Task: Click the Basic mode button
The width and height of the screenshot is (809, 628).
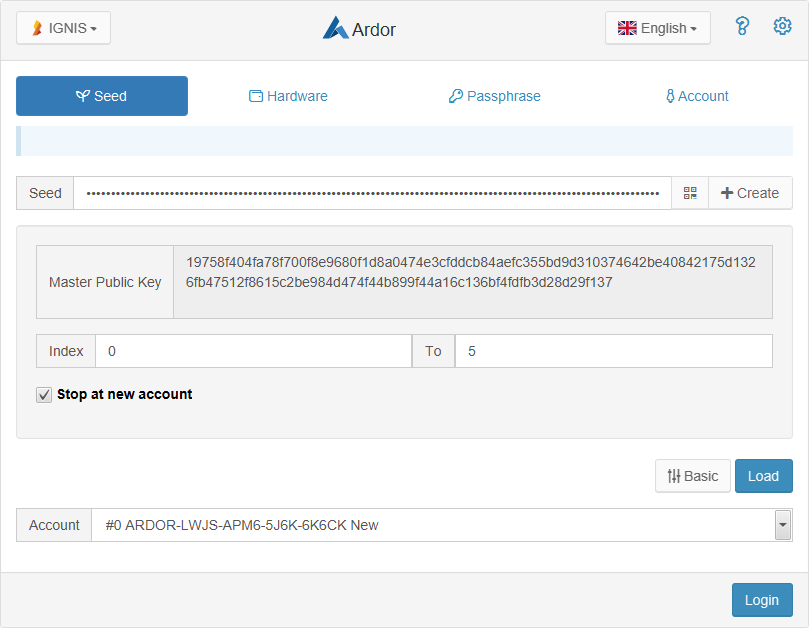Action: point(692,476)
